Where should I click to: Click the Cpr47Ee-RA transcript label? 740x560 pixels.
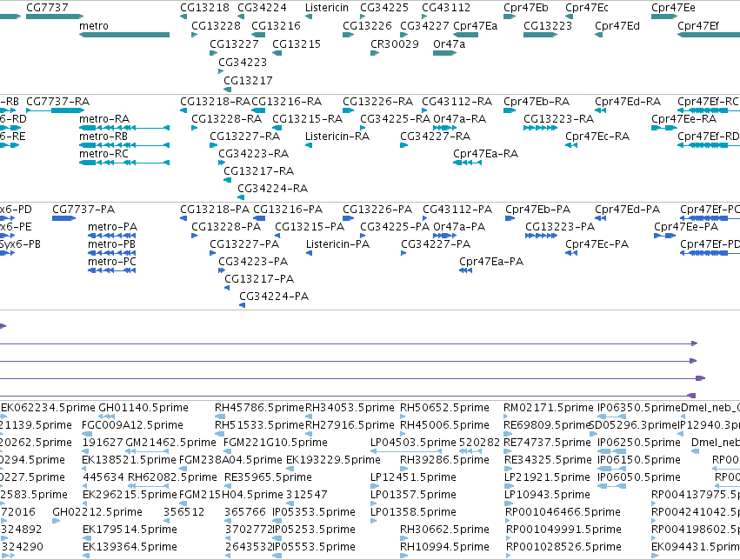pos(683,119)
